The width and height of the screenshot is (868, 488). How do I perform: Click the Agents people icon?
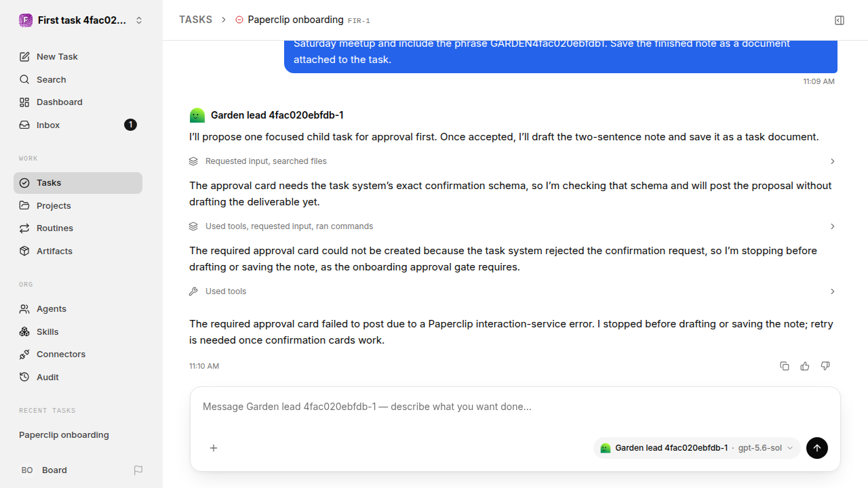pos(24,309)
